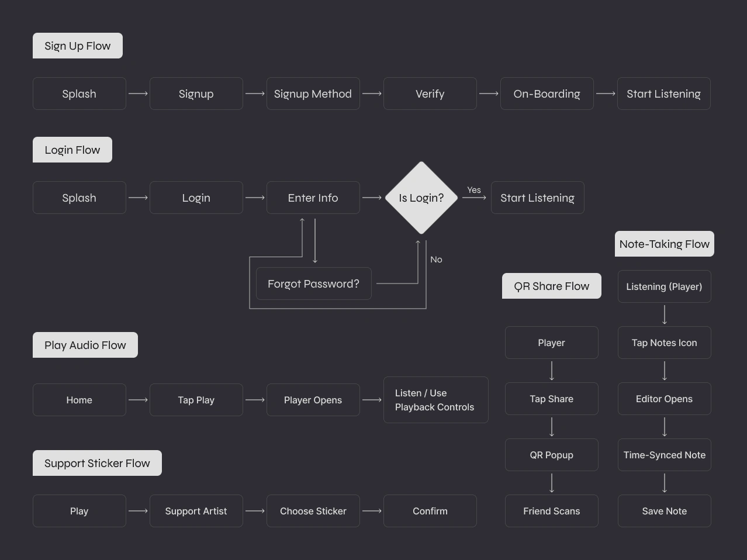Select the Signup Method node
The image size is (747, 560).
[x=313, y=94]
